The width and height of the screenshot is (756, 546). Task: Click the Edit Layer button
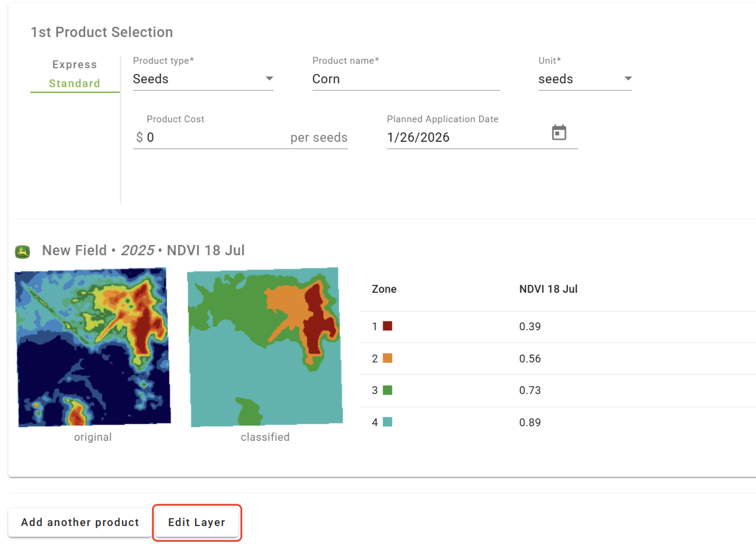(197, 522)
